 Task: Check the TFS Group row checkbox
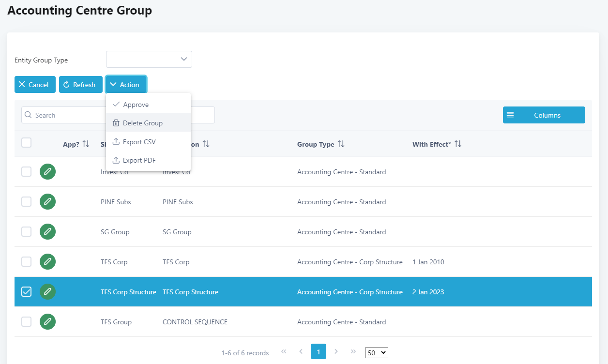(x=27, y=322)
